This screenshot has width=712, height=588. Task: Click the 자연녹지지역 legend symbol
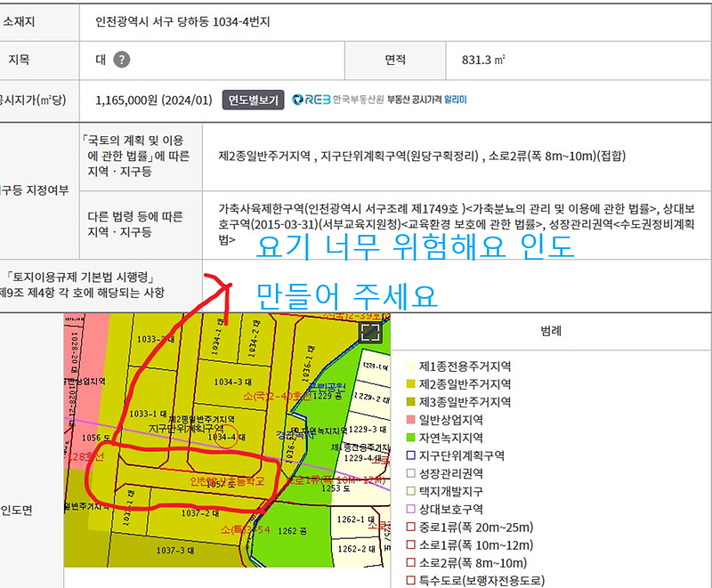tap(410, 439)
